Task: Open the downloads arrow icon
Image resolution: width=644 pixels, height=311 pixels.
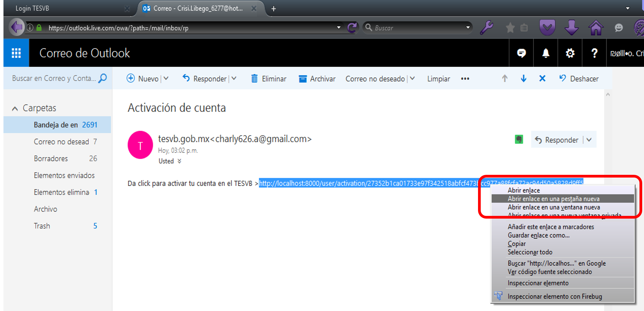Action: [x=572, y=27]
